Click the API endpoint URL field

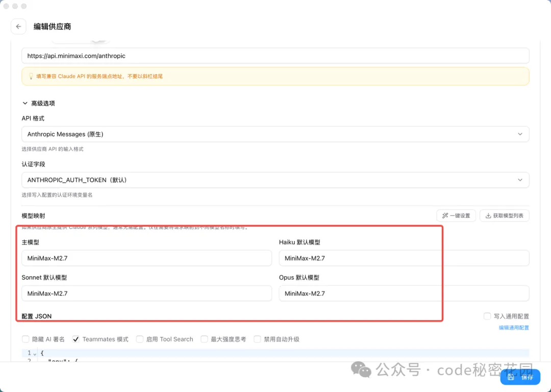(x=275, y=56)
